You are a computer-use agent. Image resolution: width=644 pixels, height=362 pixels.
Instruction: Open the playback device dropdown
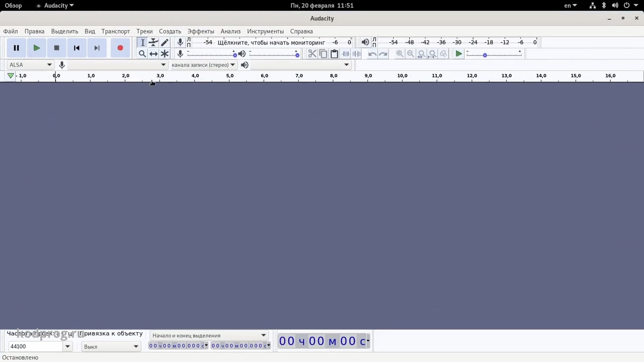click(x=301, y=65)
